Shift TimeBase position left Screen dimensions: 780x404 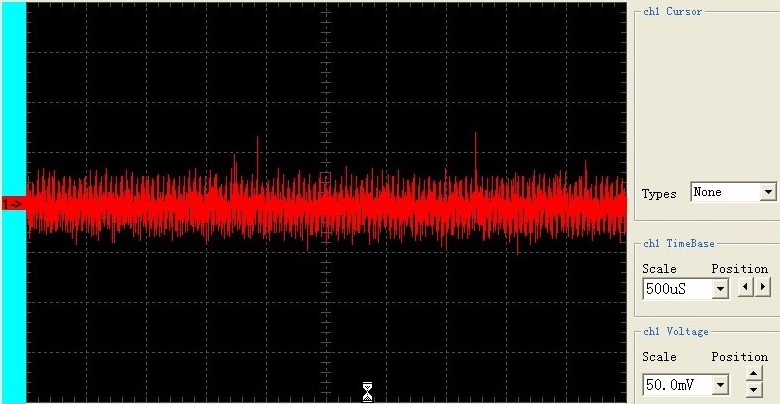point(745,288)
